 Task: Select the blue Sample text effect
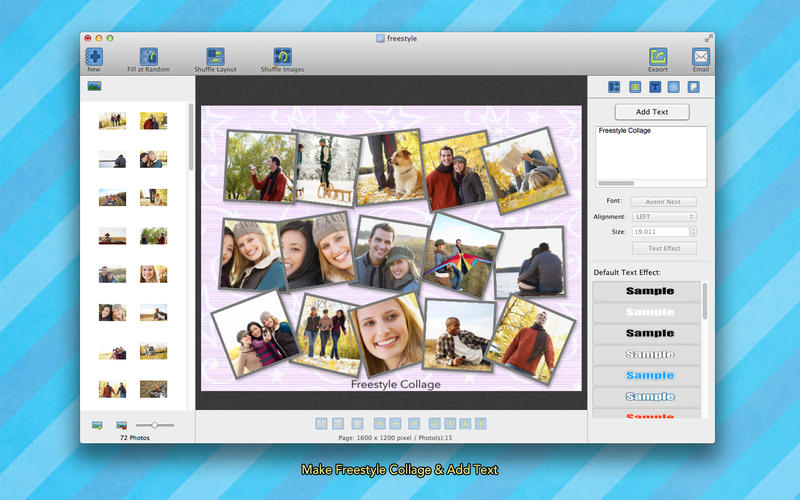pos(650,376)
